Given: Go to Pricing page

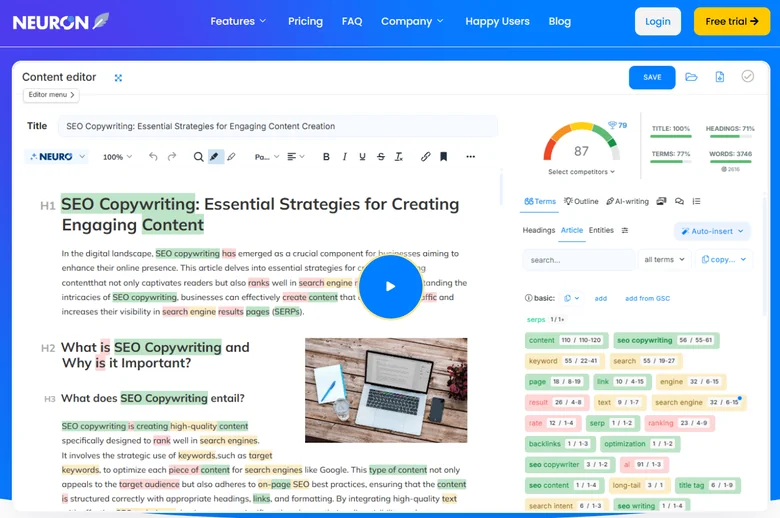Looking at the screenshot, I should [305, 21].
